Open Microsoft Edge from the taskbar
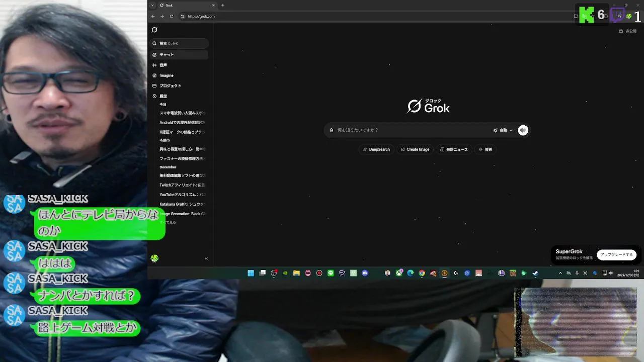This screenshot has width=644, height=362. [411, 273]
